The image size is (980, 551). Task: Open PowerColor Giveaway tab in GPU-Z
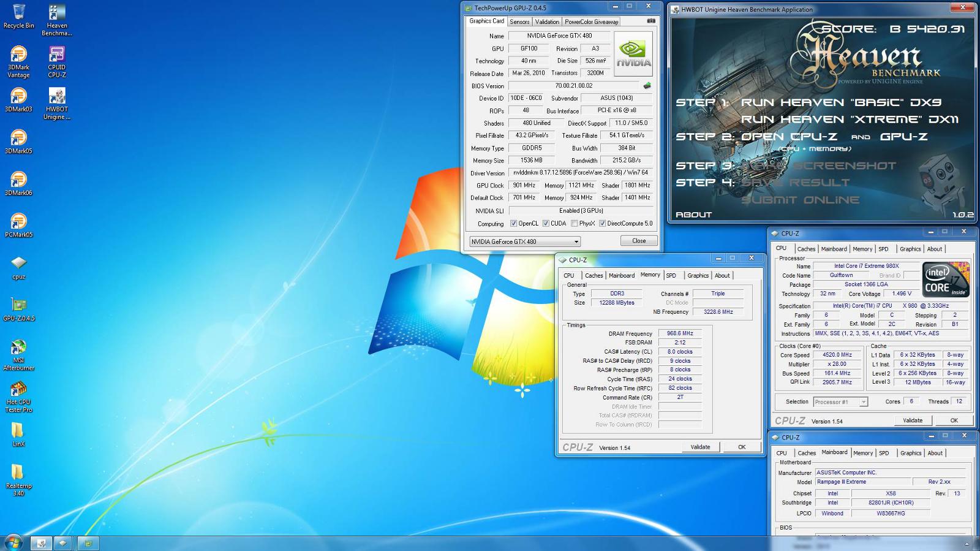(x=591, y=21)
